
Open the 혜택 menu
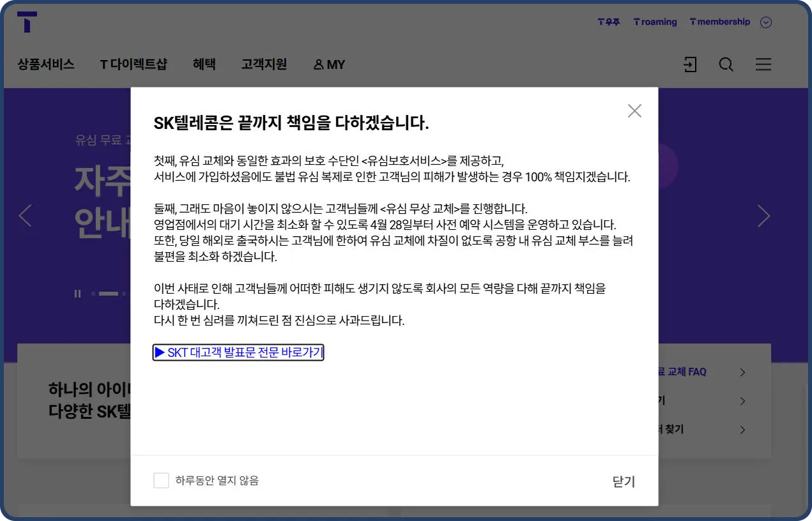[204, 64]
